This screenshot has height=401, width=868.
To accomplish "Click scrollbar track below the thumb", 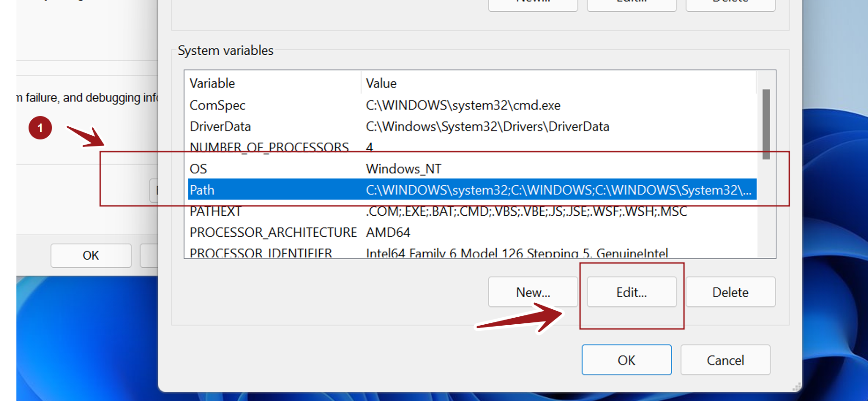I will (766, 211).
